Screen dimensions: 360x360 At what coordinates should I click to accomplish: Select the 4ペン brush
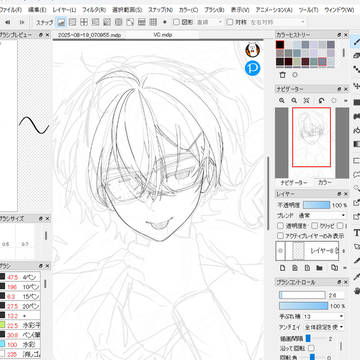(x=20, y=277)
